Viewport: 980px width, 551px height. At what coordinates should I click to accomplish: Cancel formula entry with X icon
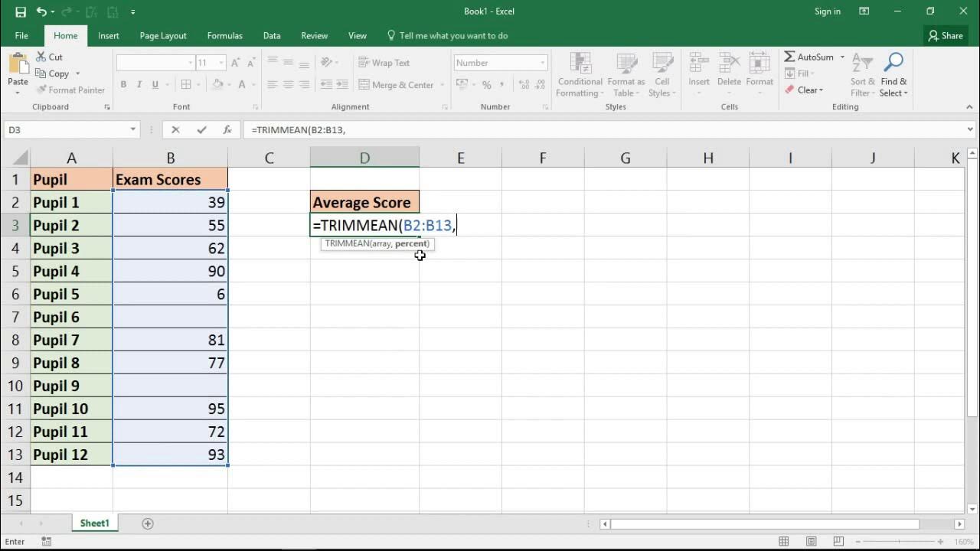175,130
